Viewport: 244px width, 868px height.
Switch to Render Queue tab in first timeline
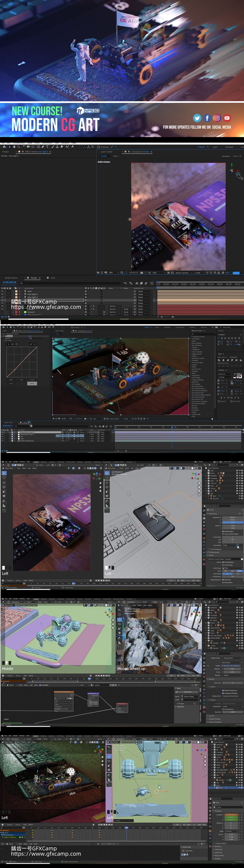point(11,278)
